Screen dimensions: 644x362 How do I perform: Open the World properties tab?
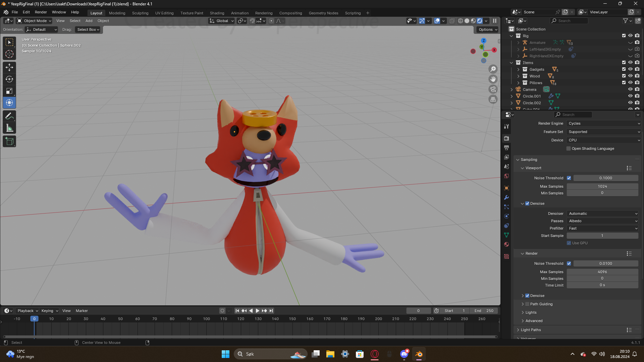(x=506, y=176)
